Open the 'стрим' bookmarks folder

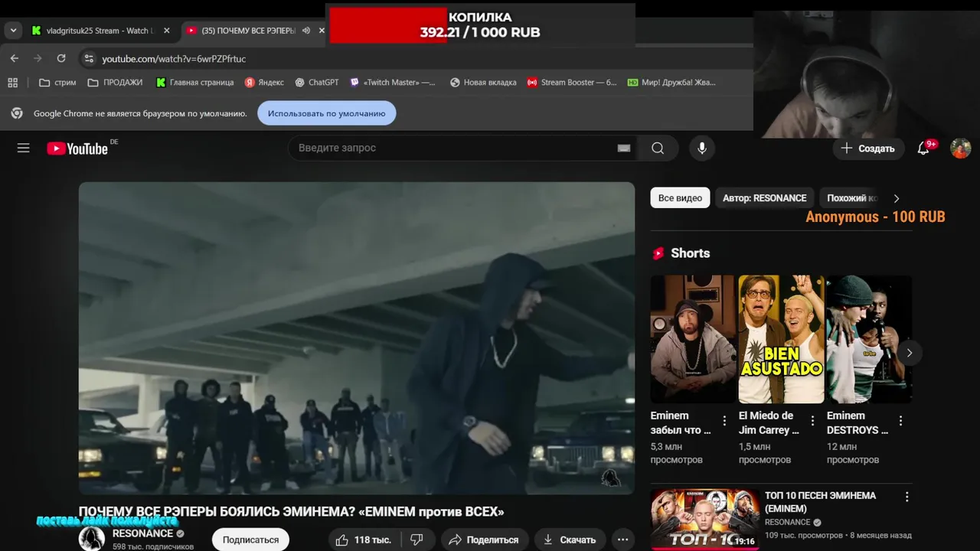(57, 82)
